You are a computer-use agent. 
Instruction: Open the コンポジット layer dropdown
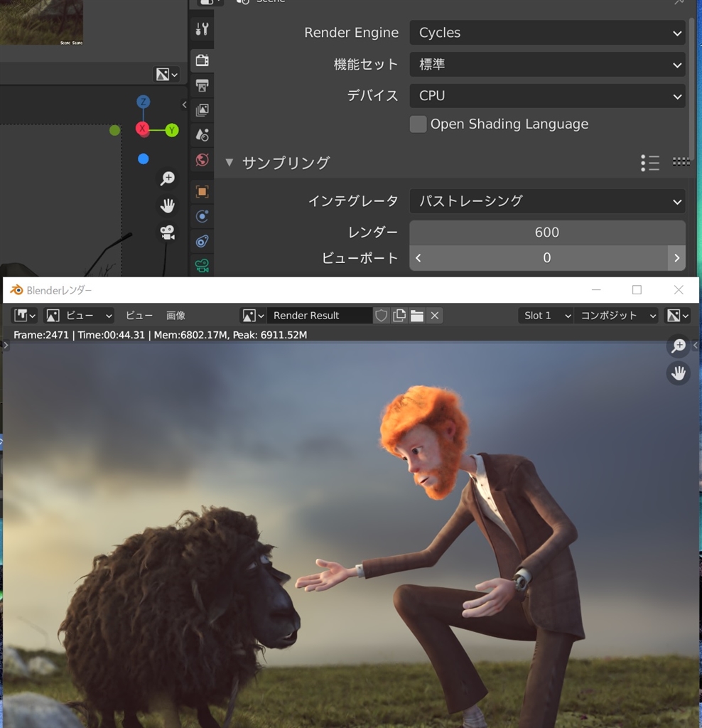coord(616,316)
